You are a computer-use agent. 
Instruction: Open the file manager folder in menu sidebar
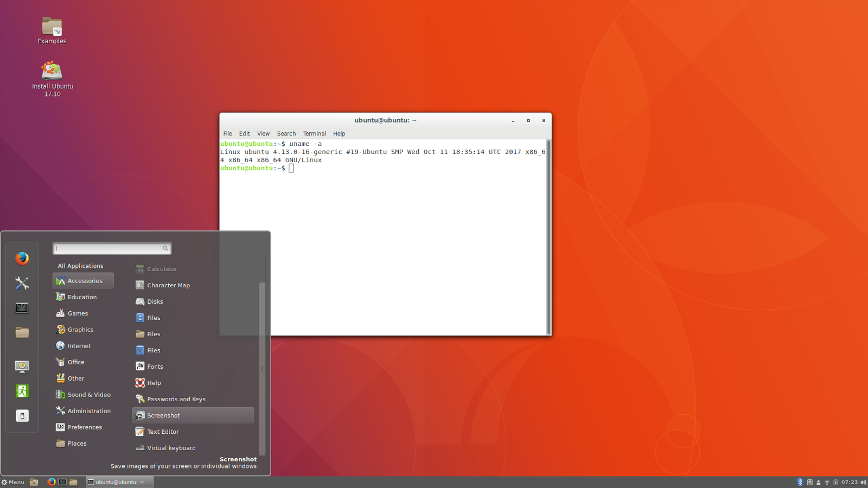tap(22, 332)
